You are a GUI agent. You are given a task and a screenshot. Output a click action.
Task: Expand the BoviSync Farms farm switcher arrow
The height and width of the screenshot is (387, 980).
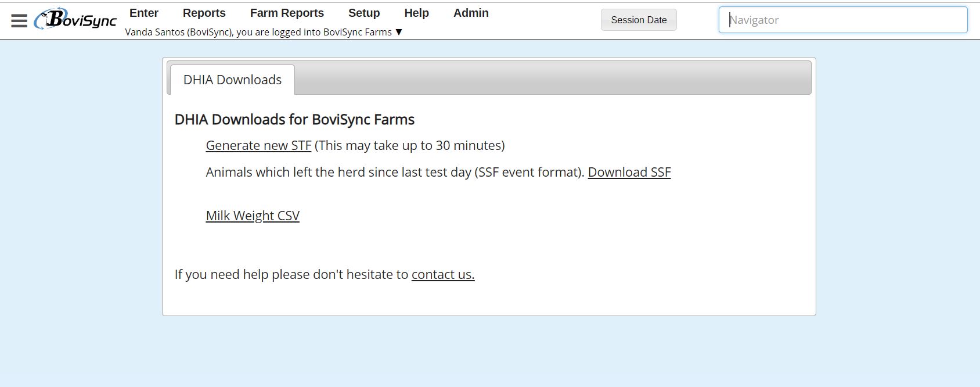(399, 32)
